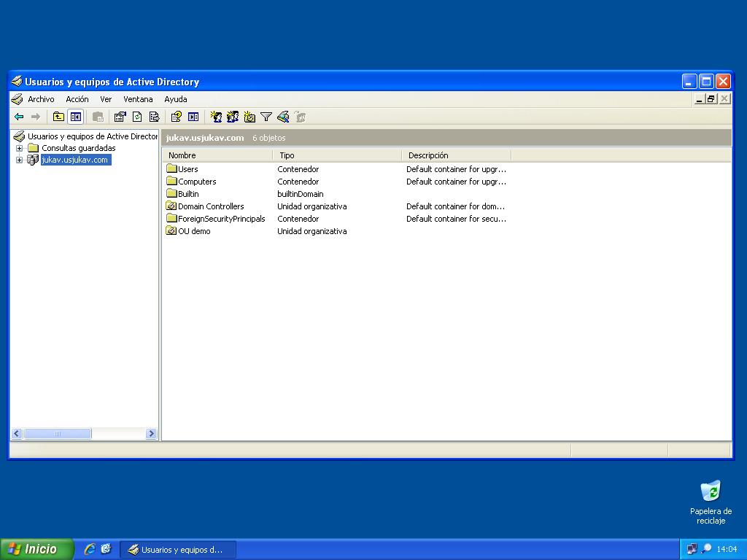Image resolution: width=747 pixels, height=560 pixels.
Task: Open the Acción menu
Action: point(77,99)
